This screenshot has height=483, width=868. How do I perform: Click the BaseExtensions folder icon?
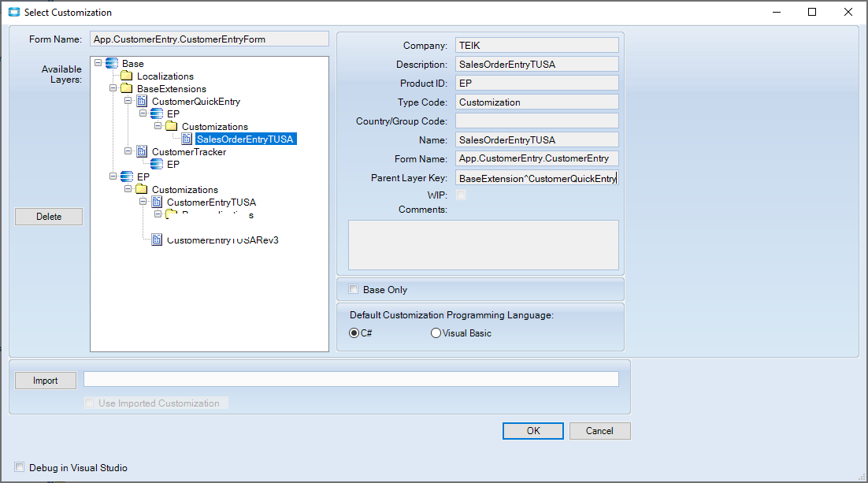coord(126,88)
